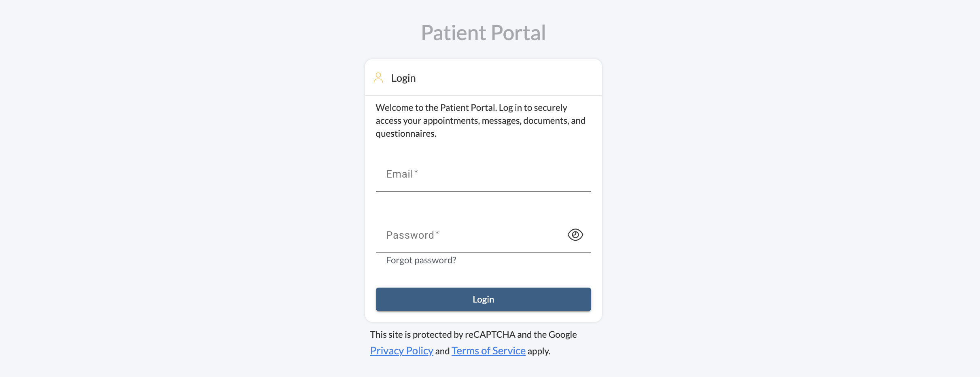Click the yellow user profile icon
The height and width of the screenshot is (377, 980).
378,78
